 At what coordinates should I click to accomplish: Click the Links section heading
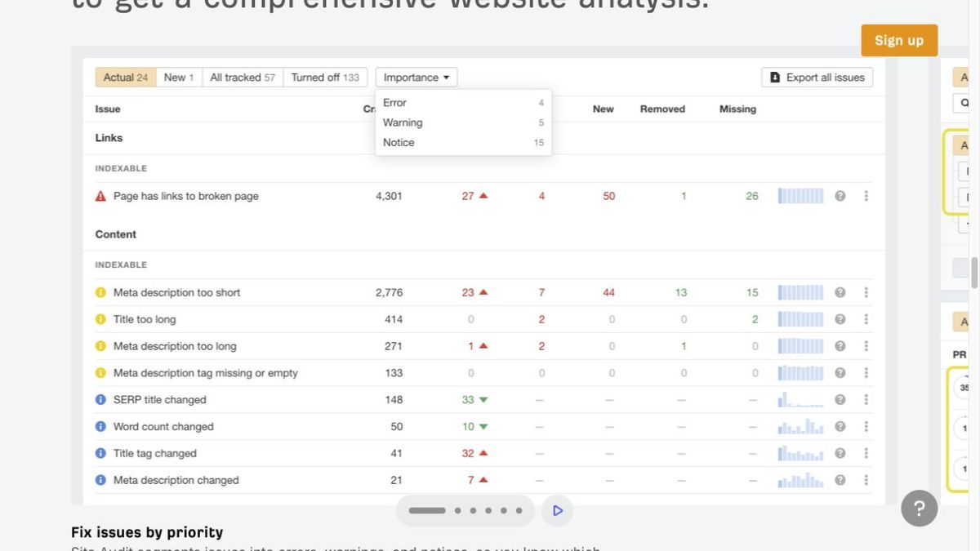coord(109,138)
